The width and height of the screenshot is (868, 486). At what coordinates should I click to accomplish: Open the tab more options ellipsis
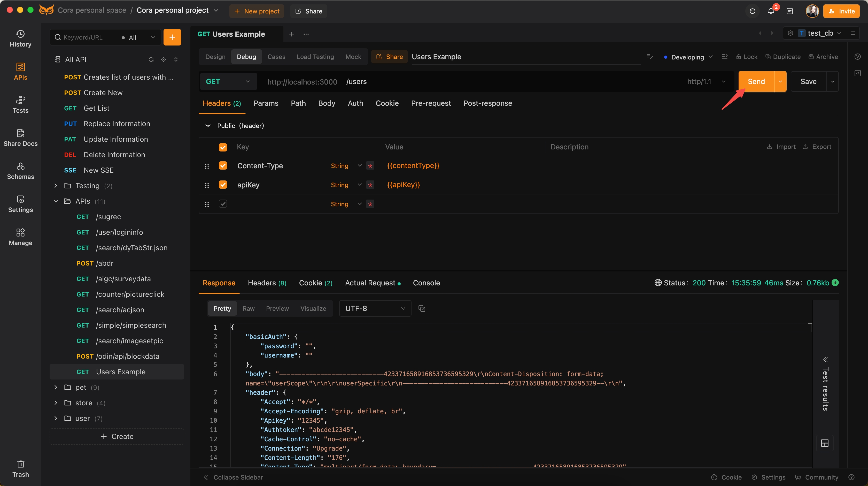click(306, 34)
